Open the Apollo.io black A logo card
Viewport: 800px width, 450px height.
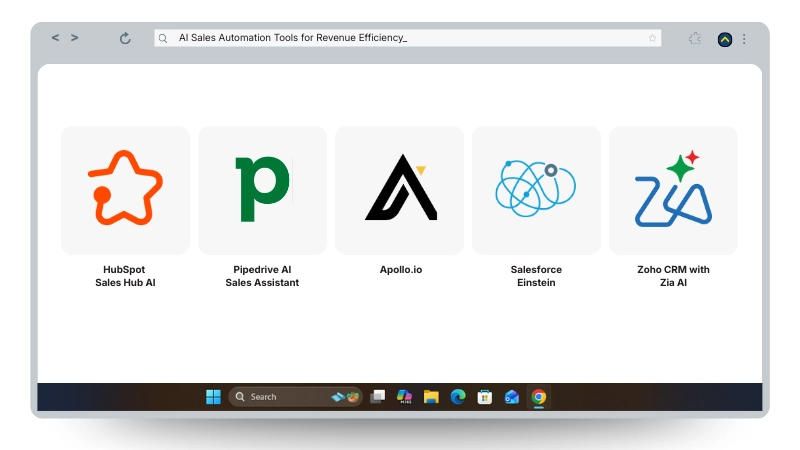coord(399,190)
